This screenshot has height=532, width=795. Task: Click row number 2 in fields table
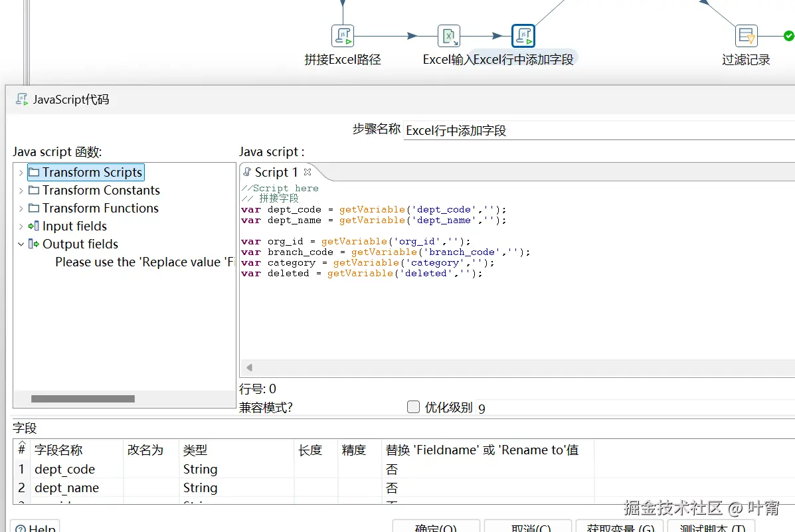click(21, 488)
